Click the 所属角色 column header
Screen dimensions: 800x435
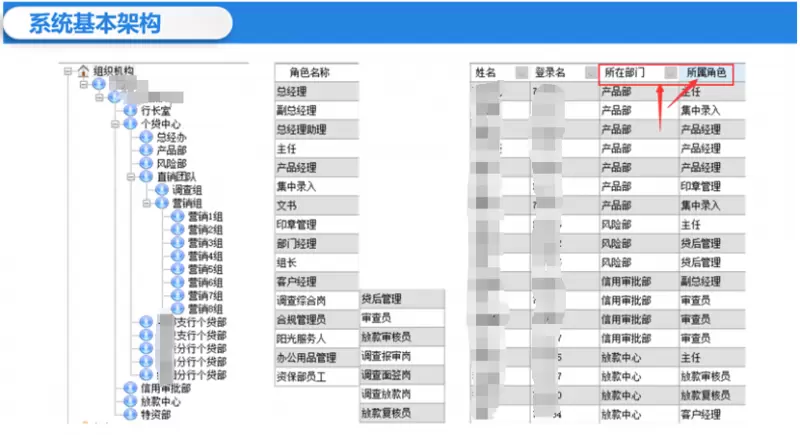704,73
